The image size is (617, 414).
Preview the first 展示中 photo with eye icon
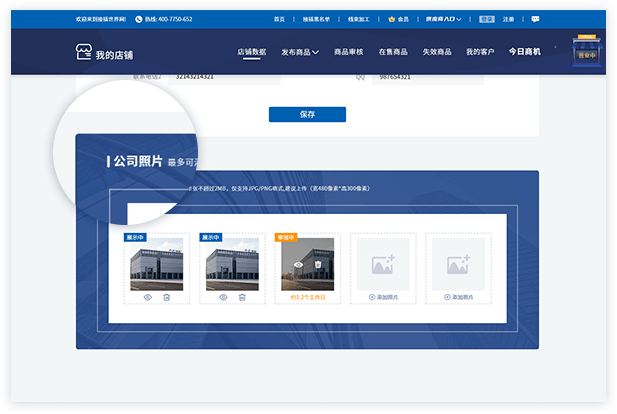click(x=148, y=298)
